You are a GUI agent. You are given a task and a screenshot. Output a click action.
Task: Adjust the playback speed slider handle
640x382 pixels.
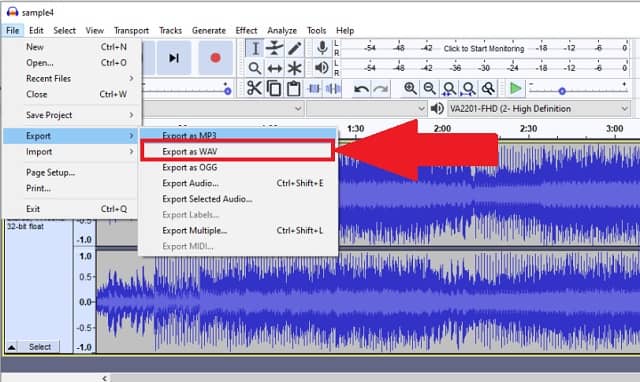[x=562, y=91]
